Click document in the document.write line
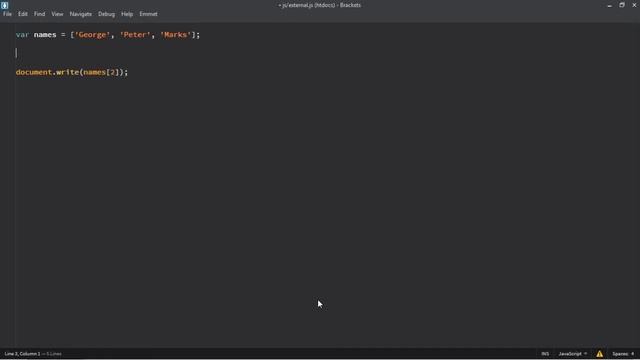640x360 pixels. click(x=34, y=72)
